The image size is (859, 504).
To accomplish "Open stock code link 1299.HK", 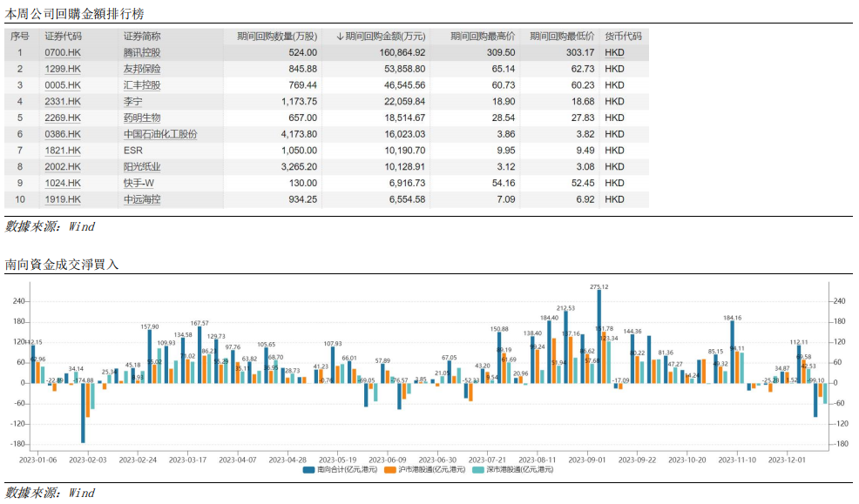I will 63,69.
